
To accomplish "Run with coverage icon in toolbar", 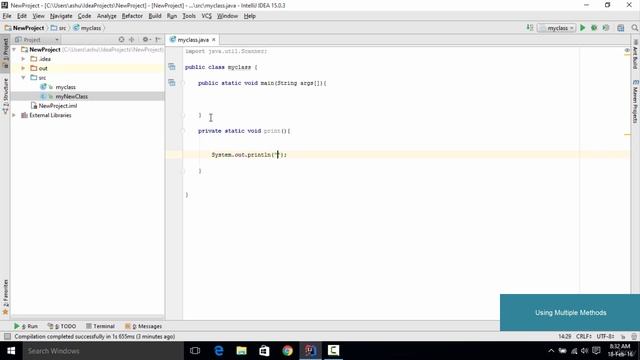I will [606, 28].
